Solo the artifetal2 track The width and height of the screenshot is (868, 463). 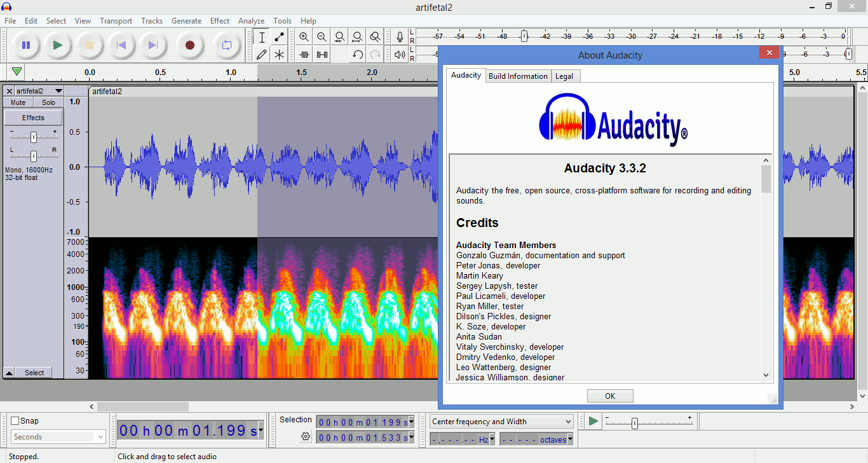click(49, 102)
